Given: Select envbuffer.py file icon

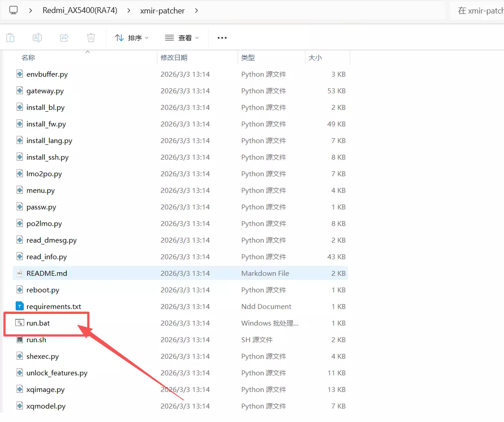Looking at the screenshot, I should pos(20,74).
